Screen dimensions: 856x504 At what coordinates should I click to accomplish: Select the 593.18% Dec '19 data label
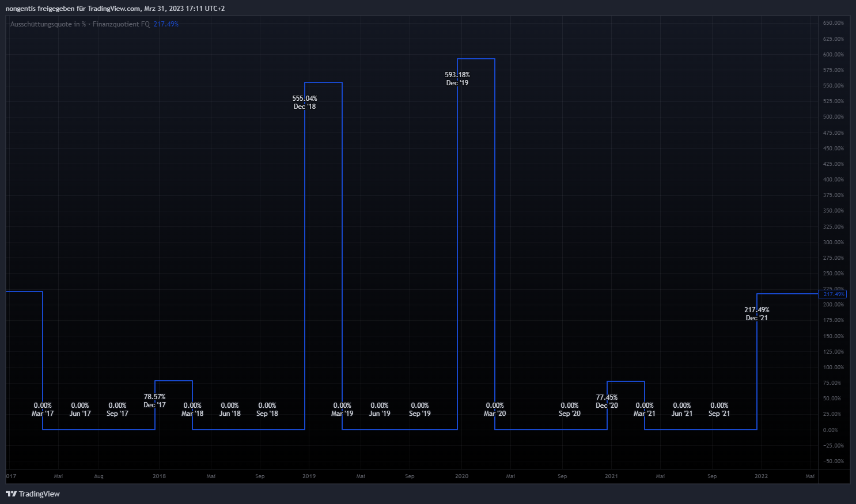tap(457, 79)
